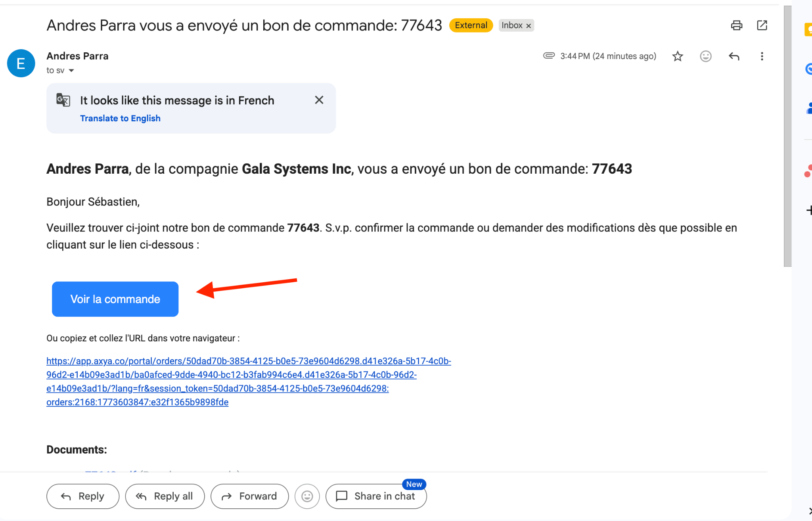Forward the message

(x=249, y=496)
